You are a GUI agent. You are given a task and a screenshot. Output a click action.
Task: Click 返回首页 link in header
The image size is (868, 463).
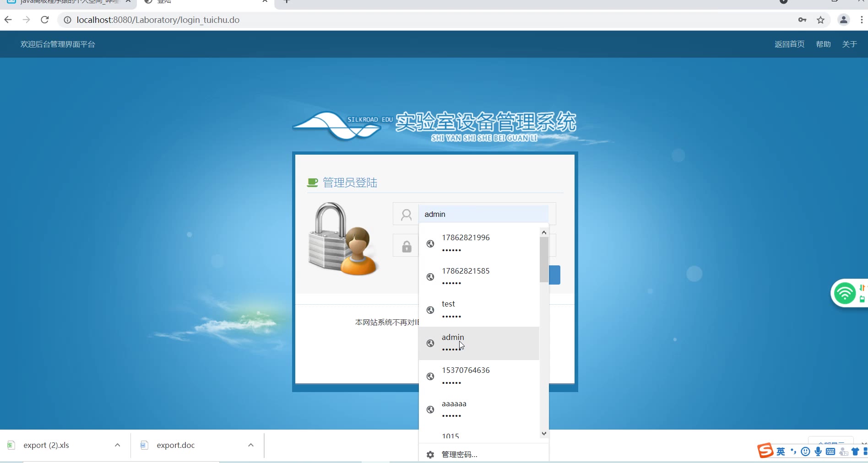tap(789, 44)
